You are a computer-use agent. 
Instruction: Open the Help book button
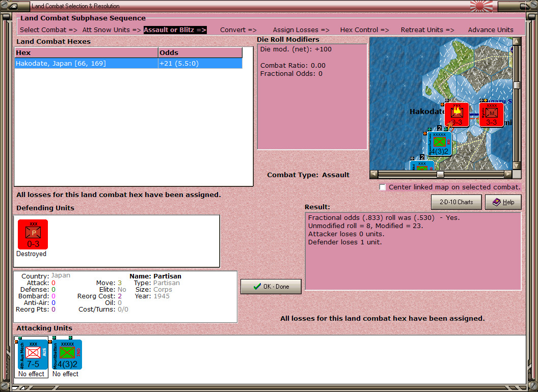coord(503,202)
